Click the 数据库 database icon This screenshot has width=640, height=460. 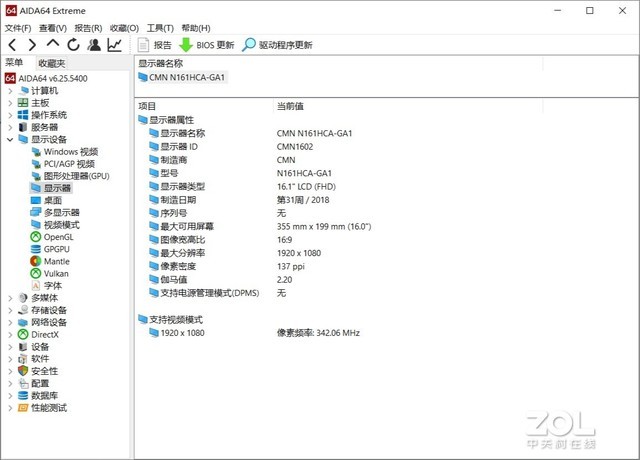[x=23, y=396]
